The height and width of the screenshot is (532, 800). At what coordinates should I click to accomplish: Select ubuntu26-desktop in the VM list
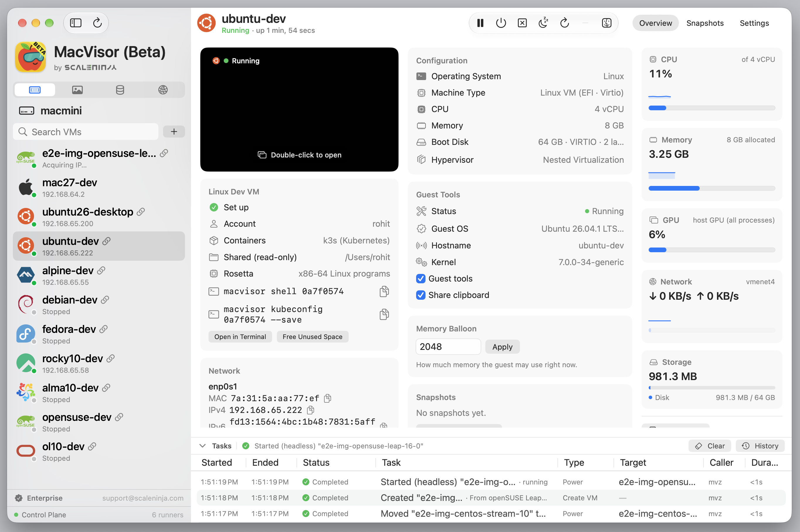99,217
